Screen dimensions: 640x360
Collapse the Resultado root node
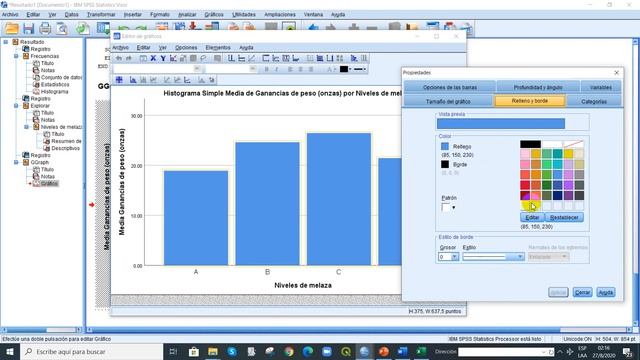click(6, 42)
